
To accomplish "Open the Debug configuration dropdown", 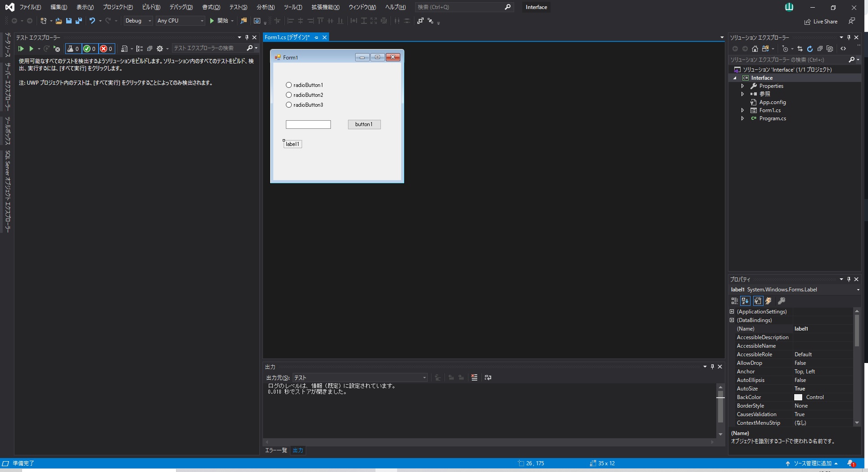I will coord(138,21).
